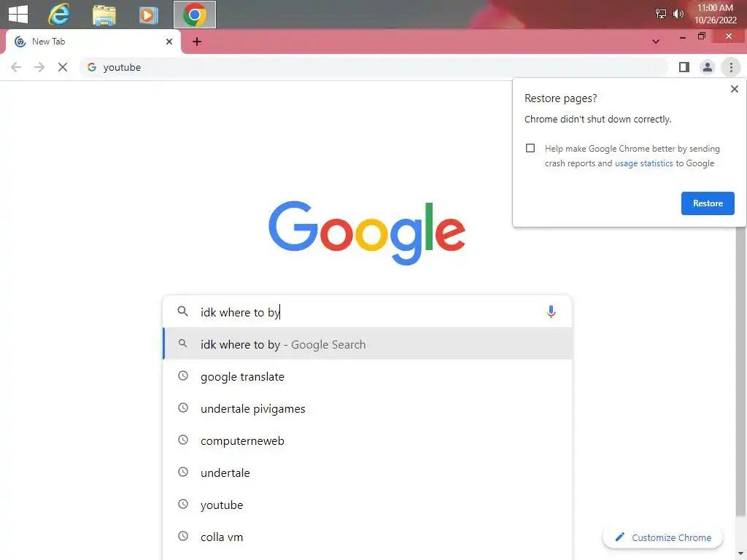Minimize the Chrome window
Screen dimensions: 747x560
(683, 36)
